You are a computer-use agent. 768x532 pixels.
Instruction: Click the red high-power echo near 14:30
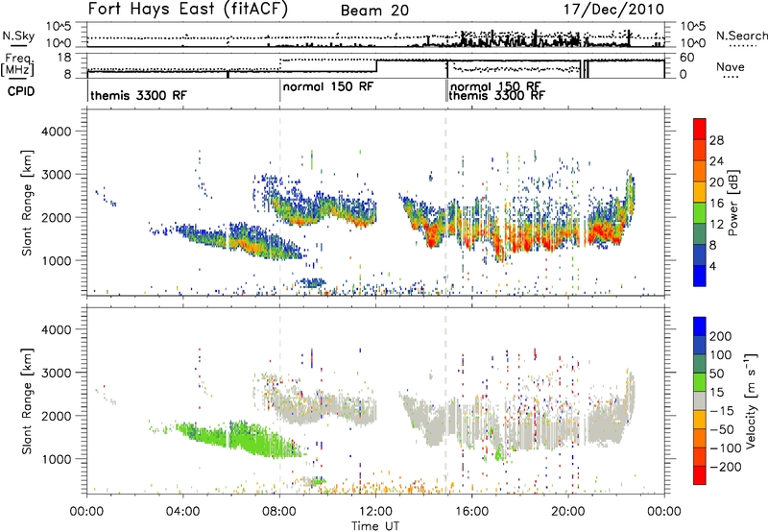[432, 236]
